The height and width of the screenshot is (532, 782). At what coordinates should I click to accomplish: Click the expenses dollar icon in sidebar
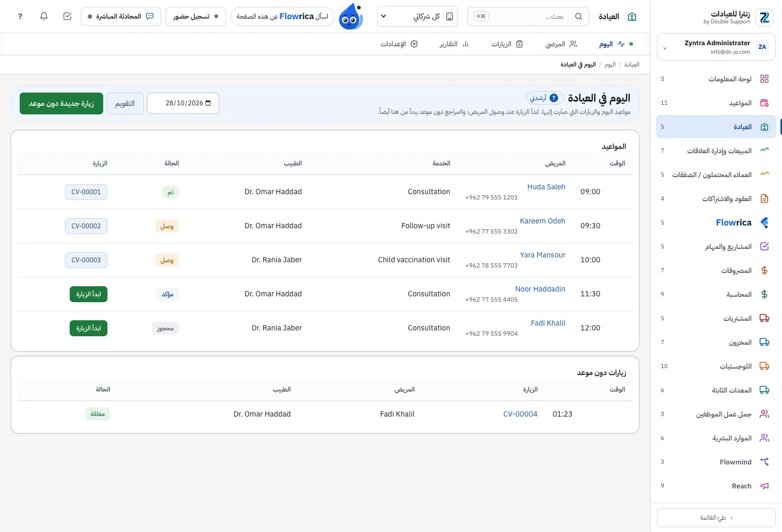[764, 270]
